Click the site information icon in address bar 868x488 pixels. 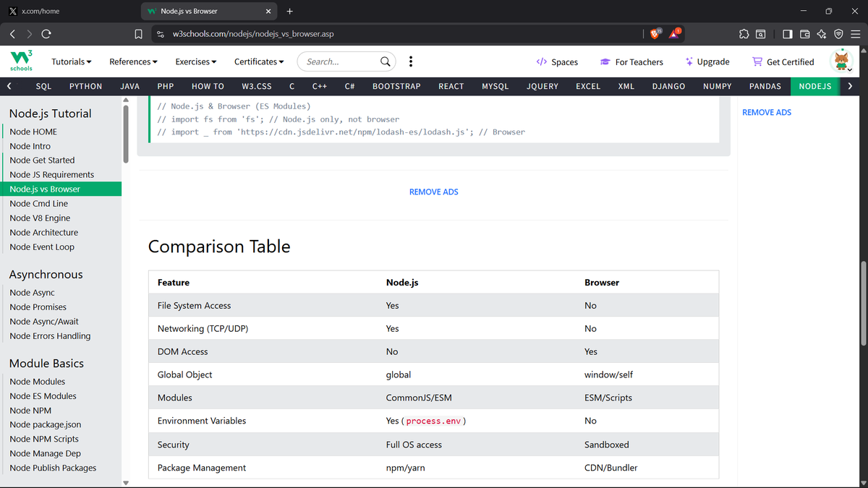pos(161,34)
